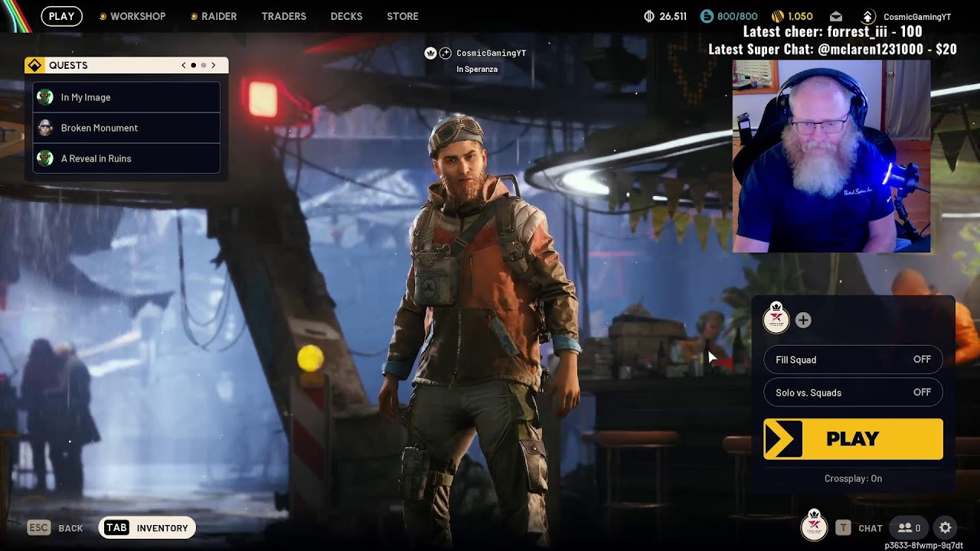
Task: Open the friends list showing 0
Action: 910,528
